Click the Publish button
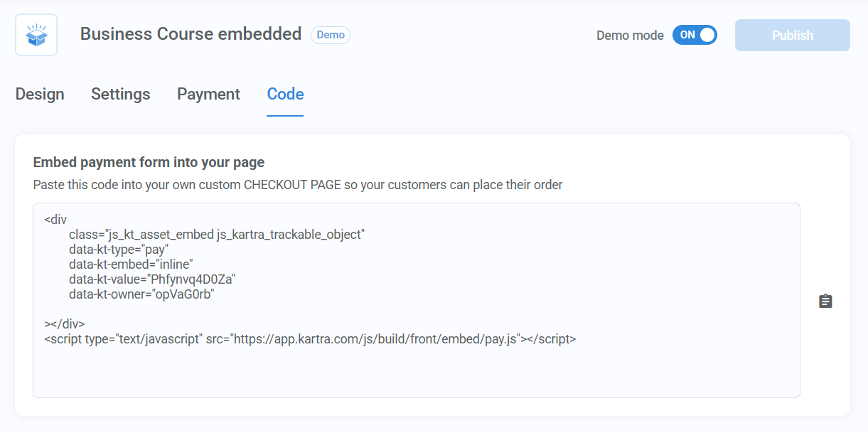The width and height of the screenshot is (868, 433). (x=793, y=36)
